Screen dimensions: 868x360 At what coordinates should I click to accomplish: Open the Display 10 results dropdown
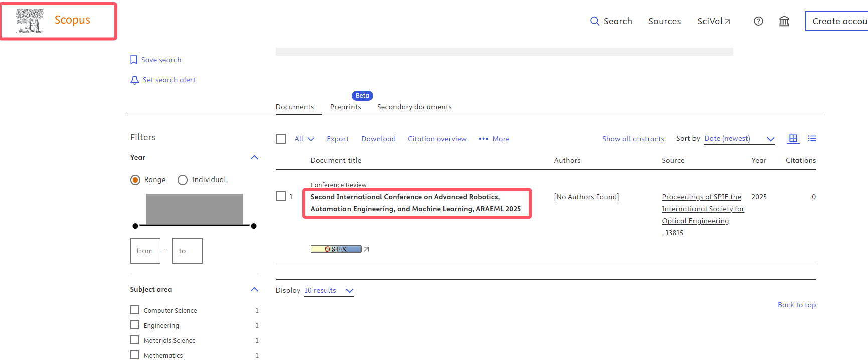tap(328, 291)
